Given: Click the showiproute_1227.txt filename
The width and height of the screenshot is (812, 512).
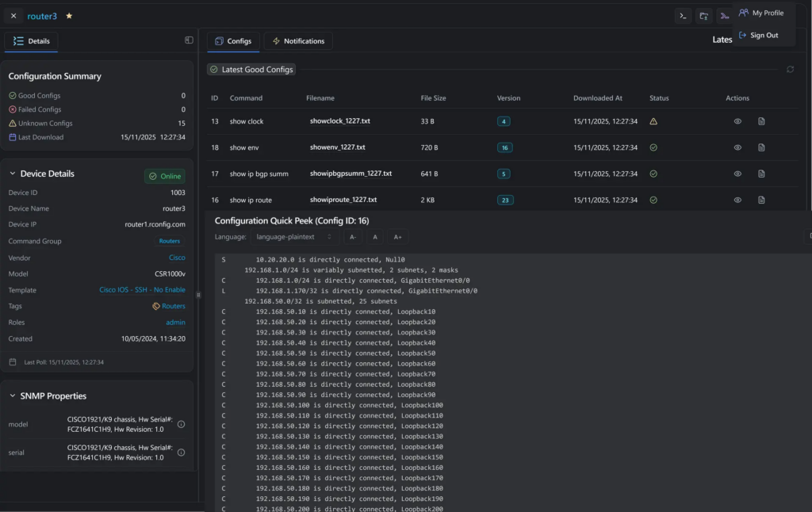Looking at the screenshot, I should point(343,199).
